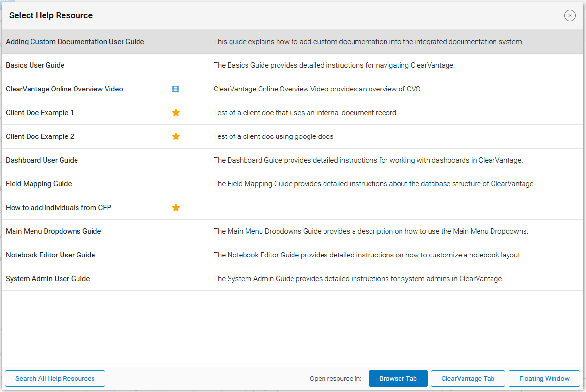Select Client Doc Example 2
The width and height of the screenshot is (586, 392).
click(40, 136)
